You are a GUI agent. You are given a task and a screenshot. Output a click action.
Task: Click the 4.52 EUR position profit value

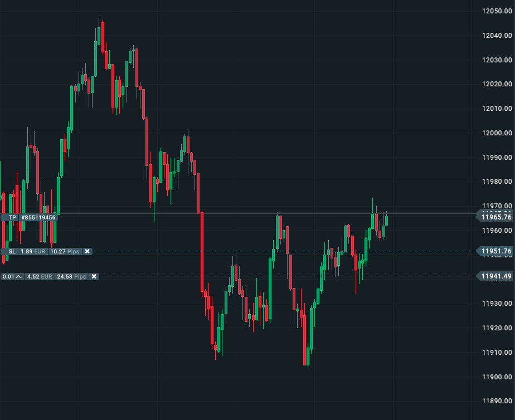pos(39,276)
